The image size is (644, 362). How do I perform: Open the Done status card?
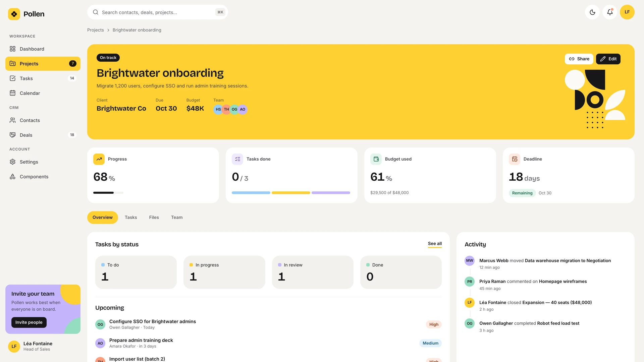point(401,273)
